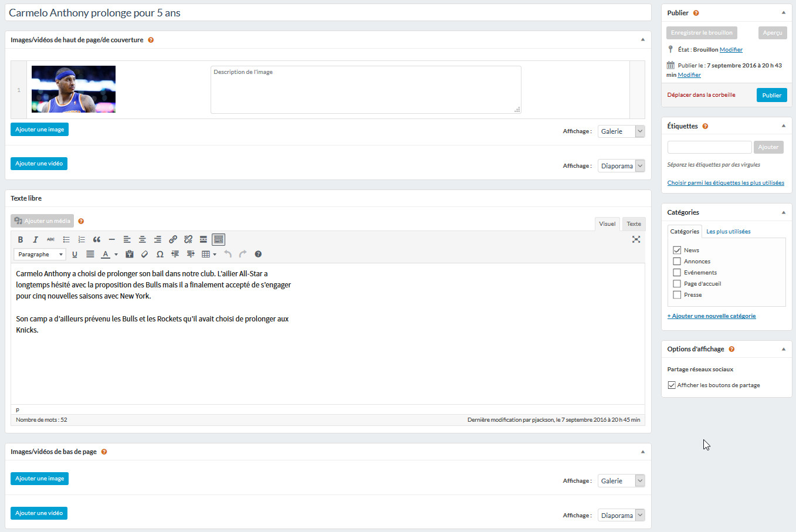Click Ajouter une nouvelle catégorie link
The image size is (796, 532).
pyautogui.click(x=712, y=316)
